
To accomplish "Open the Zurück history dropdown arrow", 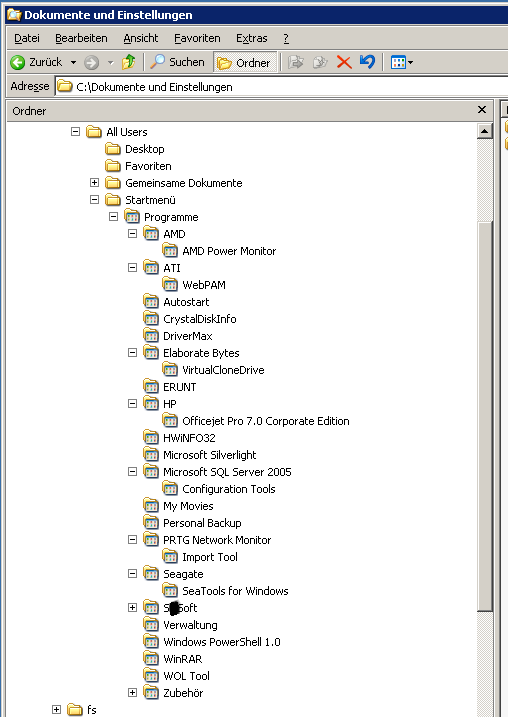I will point(73,62).
